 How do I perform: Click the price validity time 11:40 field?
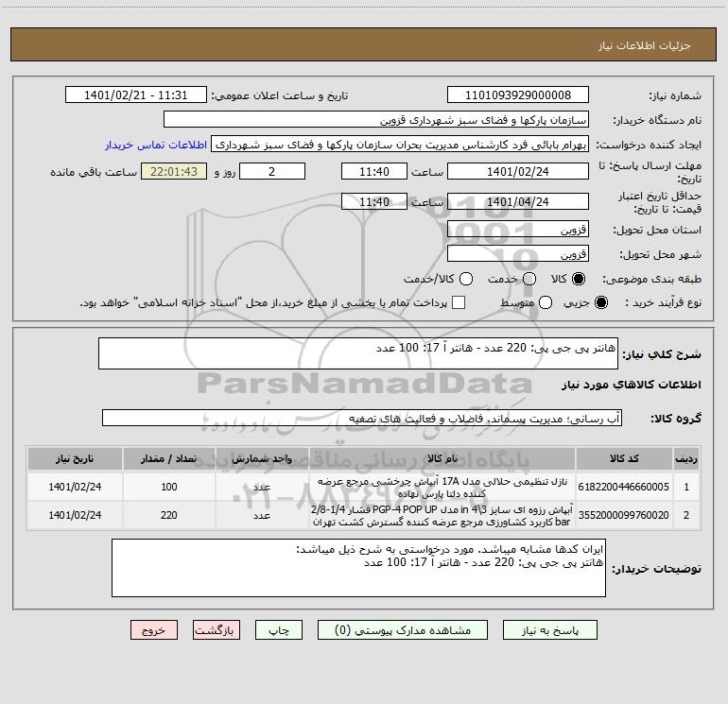click(x=374, y=201)
